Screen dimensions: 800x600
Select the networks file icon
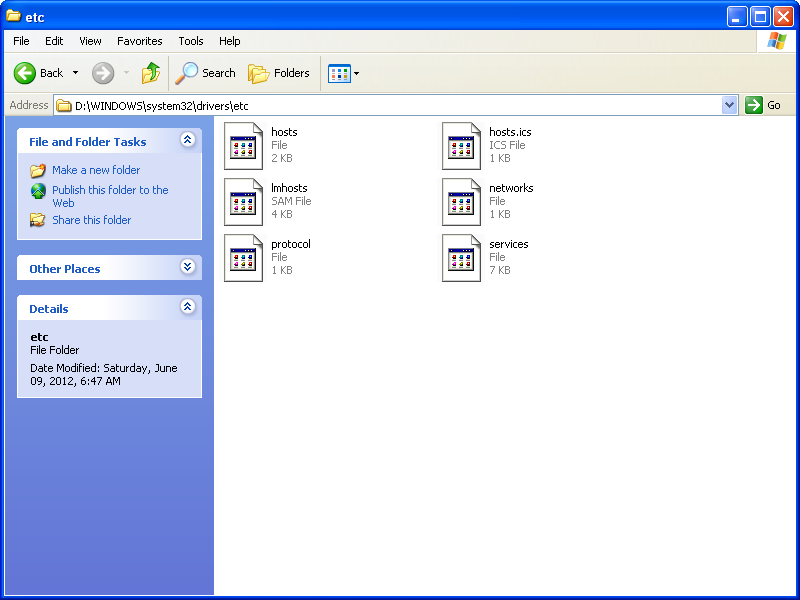tap(461, 202)
